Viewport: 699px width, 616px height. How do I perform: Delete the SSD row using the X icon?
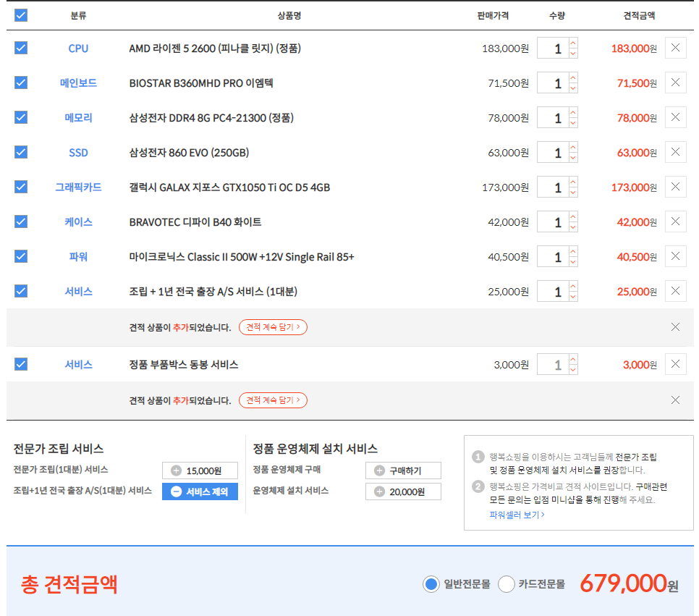(x=675, y=152)
